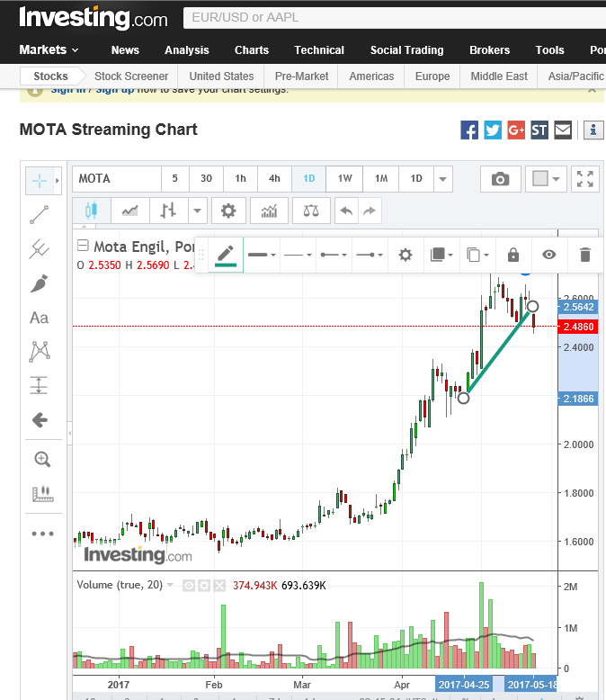This screenshot has height=700, width=606.
Task: Open clone/copy drawing dropdown
Action: pyautogui.click(x=477, y=255)
